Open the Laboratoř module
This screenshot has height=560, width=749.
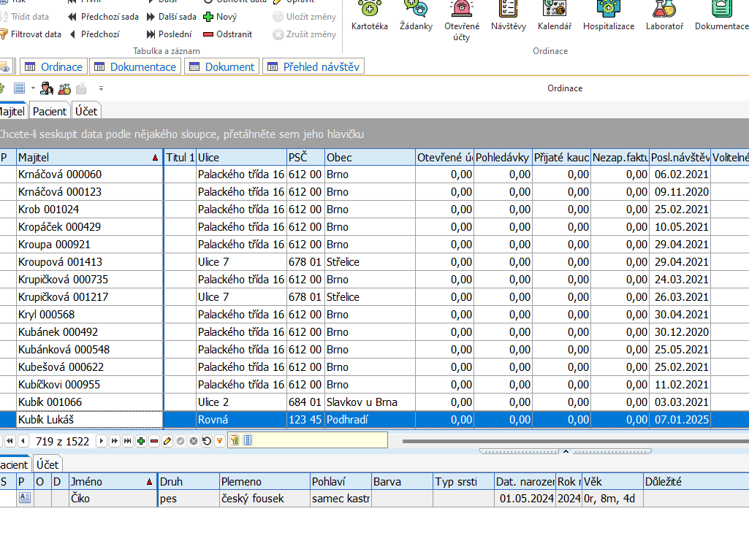pos(664,17)
